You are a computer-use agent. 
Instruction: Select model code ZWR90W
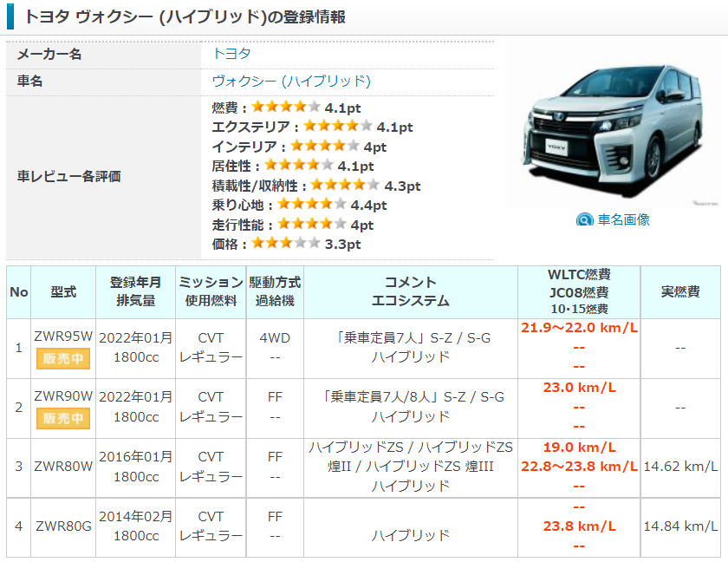point(63,396)
